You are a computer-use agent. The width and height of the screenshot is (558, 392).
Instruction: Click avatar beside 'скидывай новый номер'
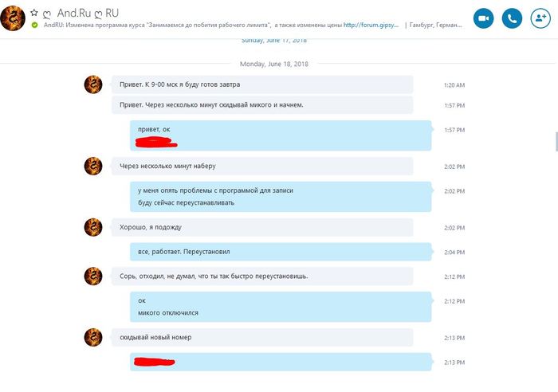pyautogui.click(x=93, y=338)
